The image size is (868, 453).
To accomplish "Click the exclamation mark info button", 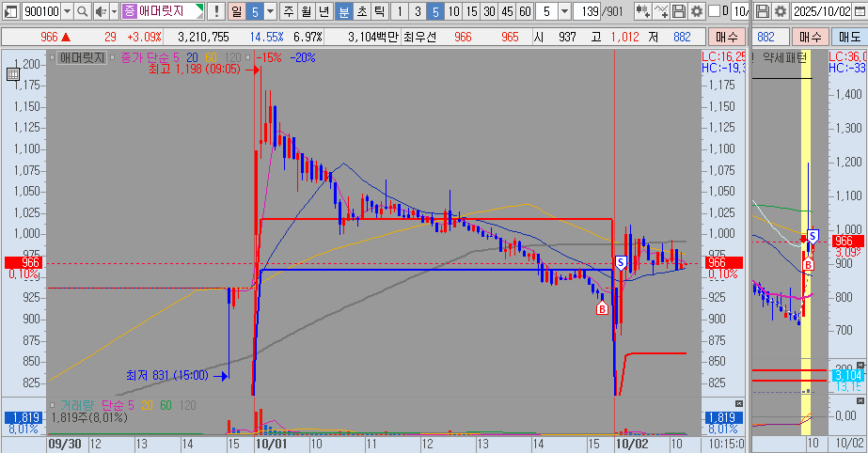I will [x=216, y=11].
